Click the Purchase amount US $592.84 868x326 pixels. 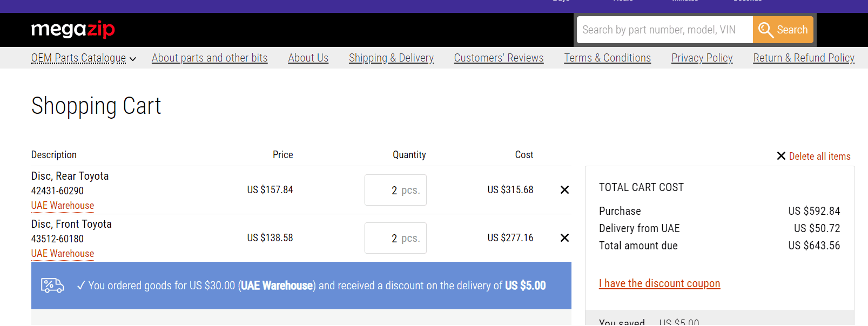(814, 211)
